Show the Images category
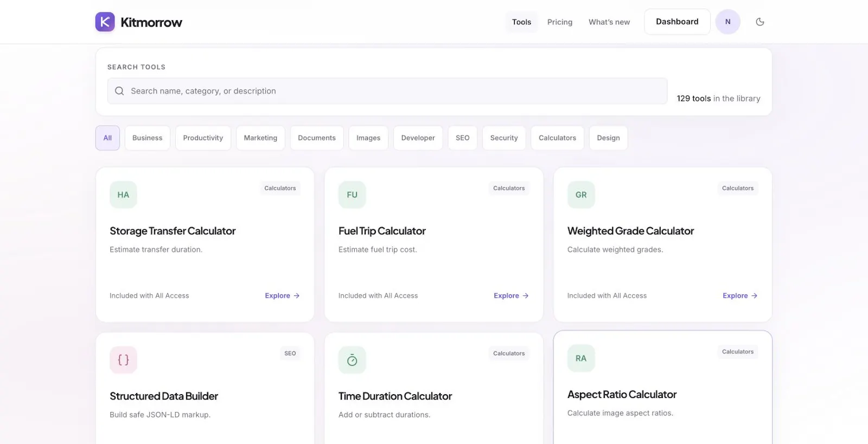The height and width of the screenshot is (444, 868). pyautogui.click(x=368, y=138)
